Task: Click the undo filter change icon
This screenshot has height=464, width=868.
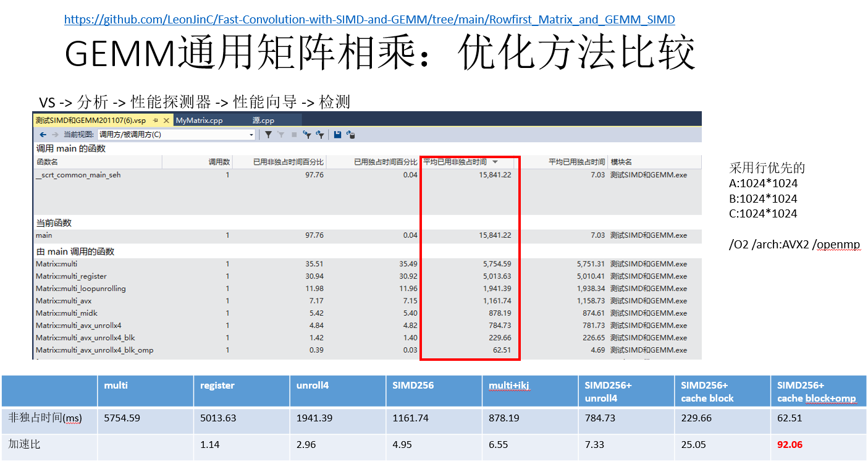Action: 306,135
